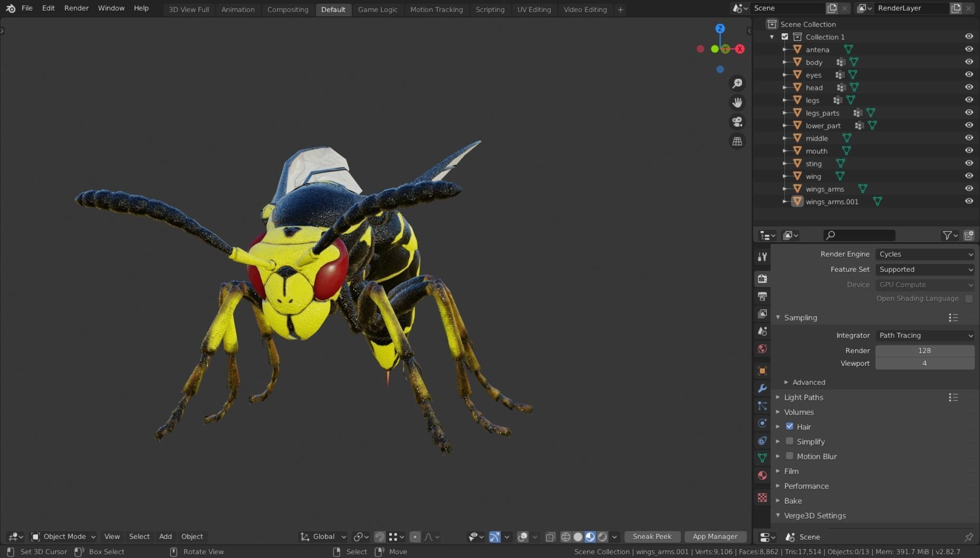Hide the body object in outliner

(x=969, y=62)
